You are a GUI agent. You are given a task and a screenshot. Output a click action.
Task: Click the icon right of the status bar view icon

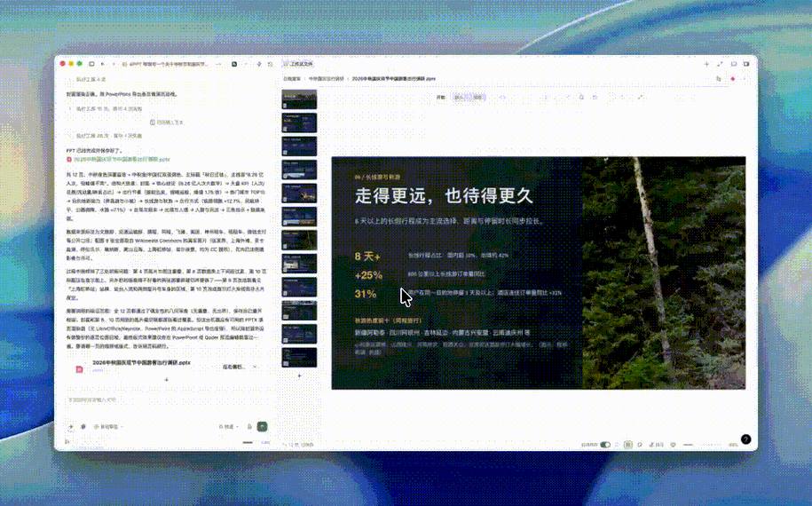point(640,445)
